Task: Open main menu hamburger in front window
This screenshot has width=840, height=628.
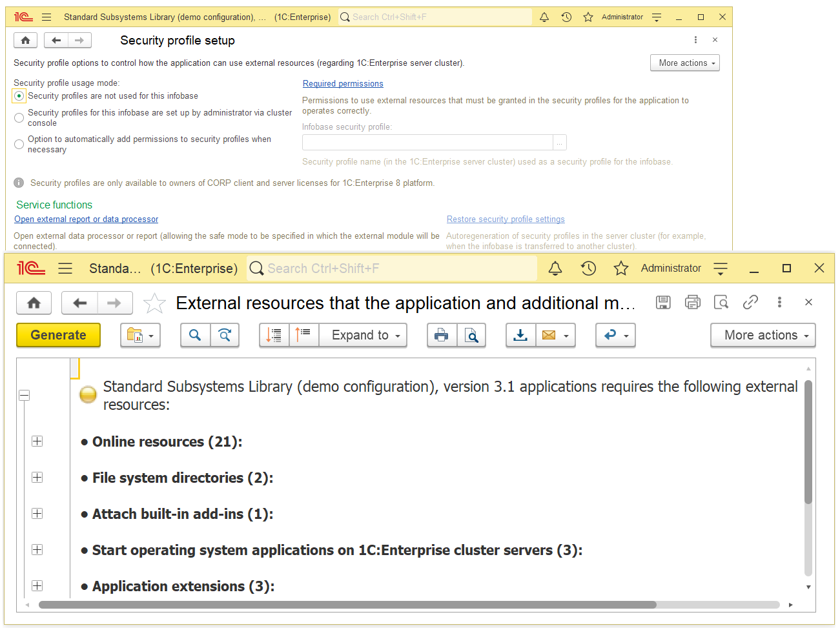Action: pos(65,268)
